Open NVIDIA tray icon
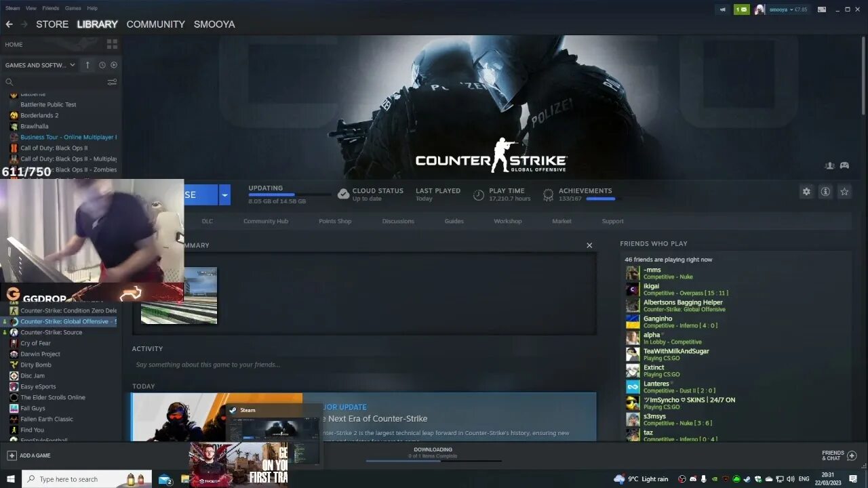This screenshot has width=868, height=488. click(x=715, y=479)
